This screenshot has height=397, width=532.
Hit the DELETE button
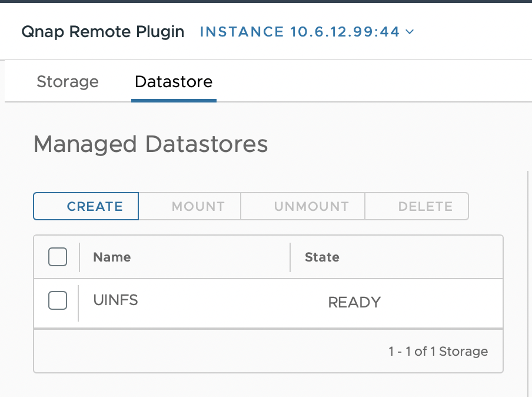pyautogui.click(x=425, y=206)
